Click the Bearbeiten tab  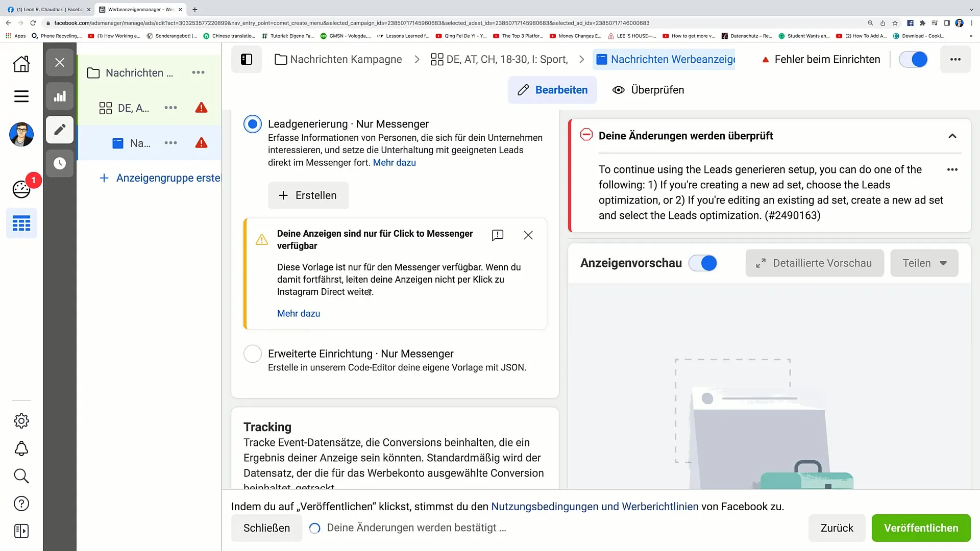[553, 89]
